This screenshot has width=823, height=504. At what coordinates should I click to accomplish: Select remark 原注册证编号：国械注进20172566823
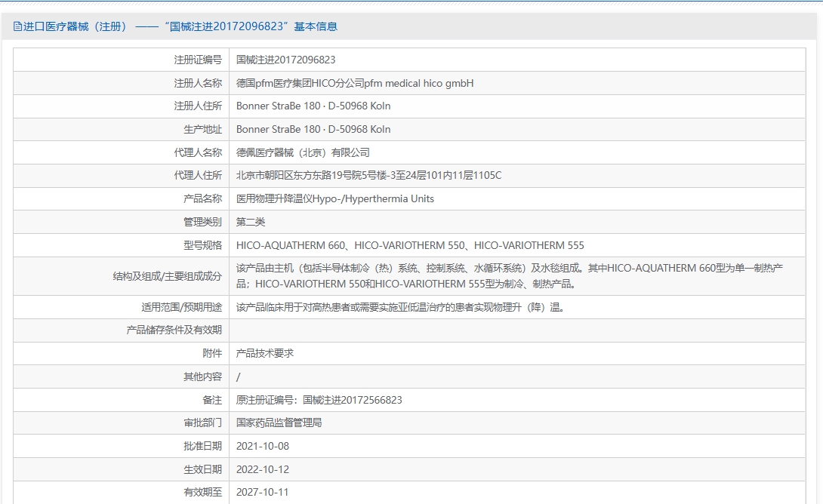click(319, 400)
